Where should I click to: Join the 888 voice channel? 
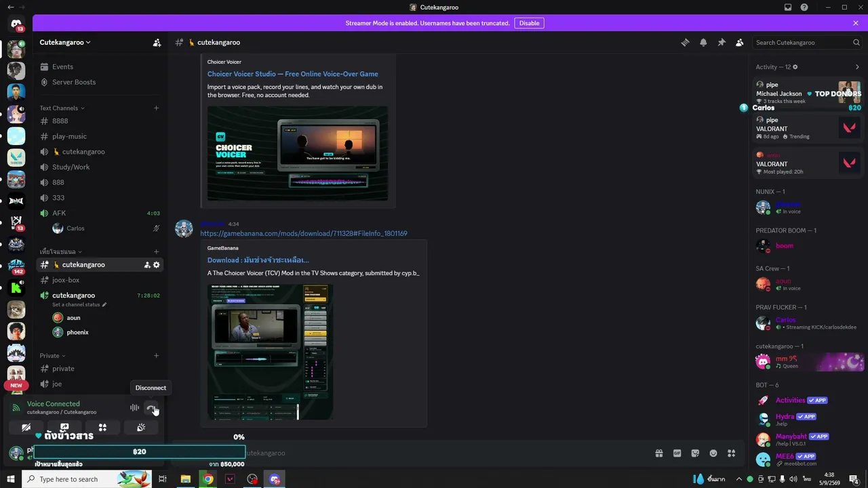point(99,182)
